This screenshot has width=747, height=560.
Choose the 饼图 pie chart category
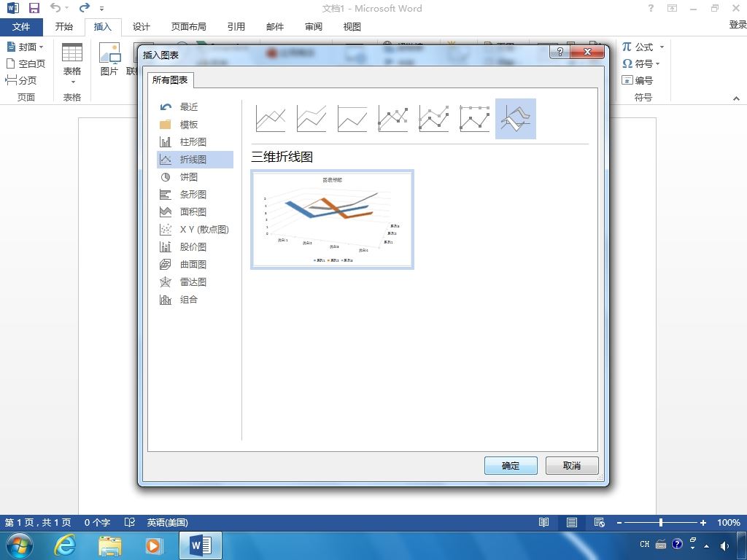click(195, 177)
